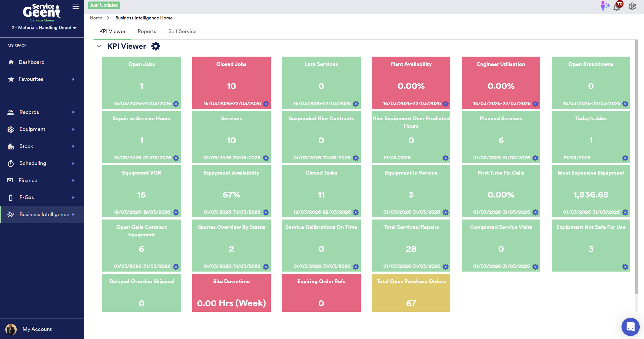Click the My Account avatar
Viewport: 644px width, 339px height.
(11, 329)
